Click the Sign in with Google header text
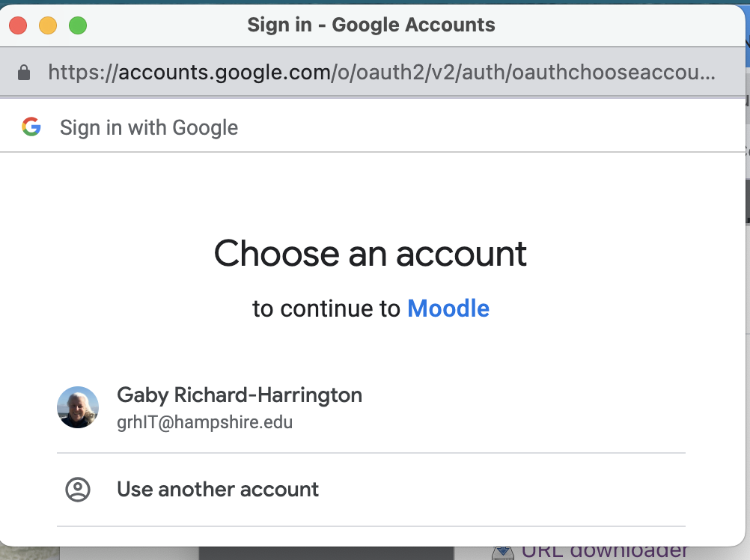Image resolution: width=750 pixels, height=560 pixels. click(149, 128)
